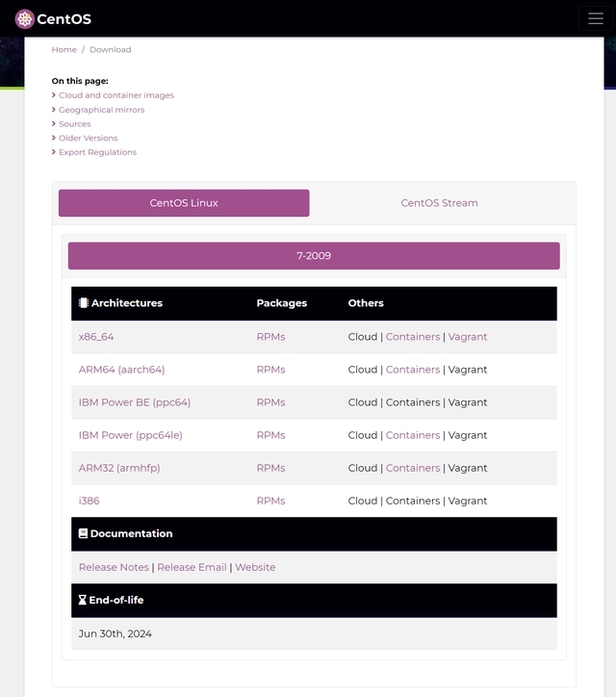Select the CentOS Linux tab
This screenshot has height=697, width=616.
[184, 203]
